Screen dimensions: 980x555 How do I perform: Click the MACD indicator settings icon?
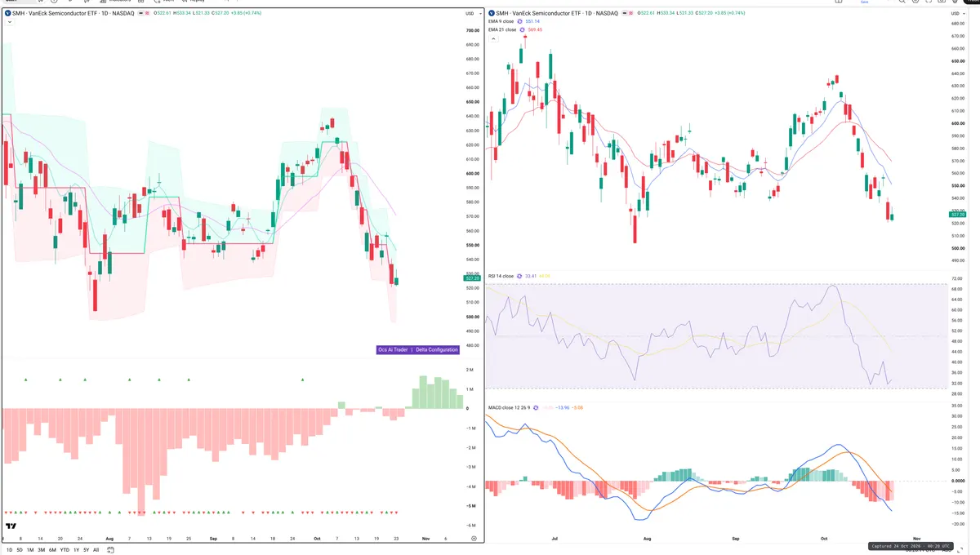coord(536,407)
